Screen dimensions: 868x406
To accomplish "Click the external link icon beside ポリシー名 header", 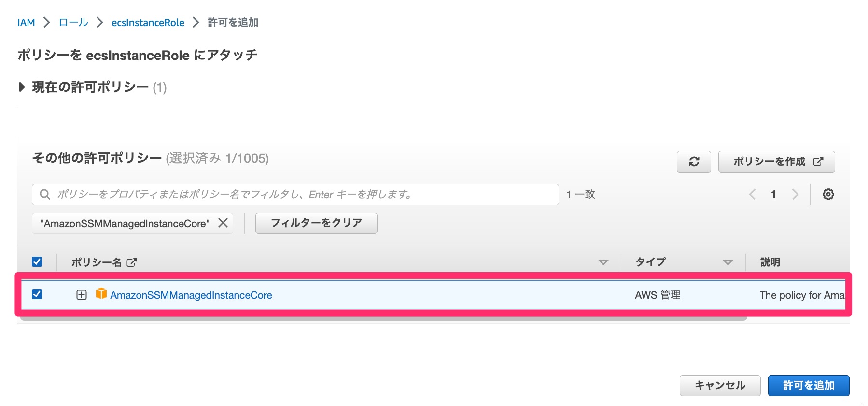I will pyautogui.click(x=131, y=262).
